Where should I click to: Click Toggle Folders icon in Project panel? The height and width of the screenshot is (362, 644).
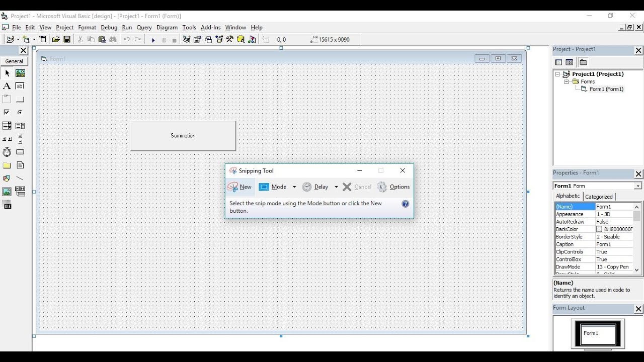tap(583, 62)
